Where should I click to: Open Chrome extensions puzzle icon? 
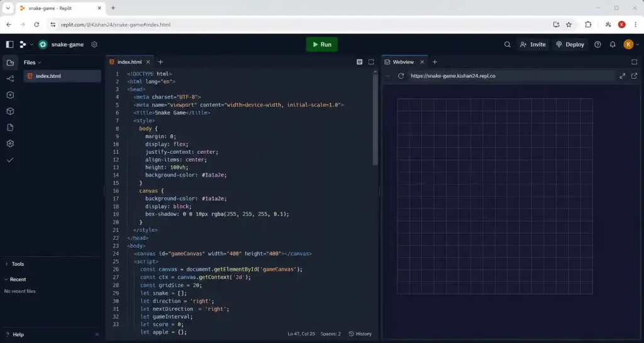click(x=588, y=24)
